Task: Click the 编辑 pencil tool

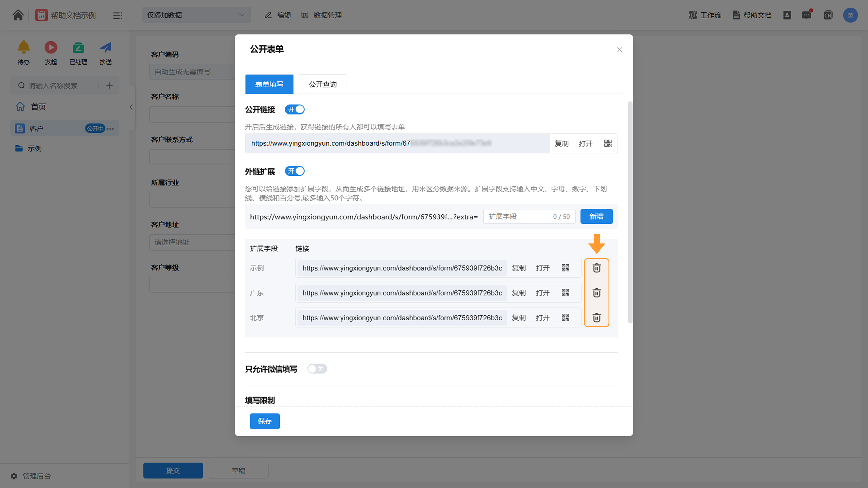Action: [x=278, y=15]
